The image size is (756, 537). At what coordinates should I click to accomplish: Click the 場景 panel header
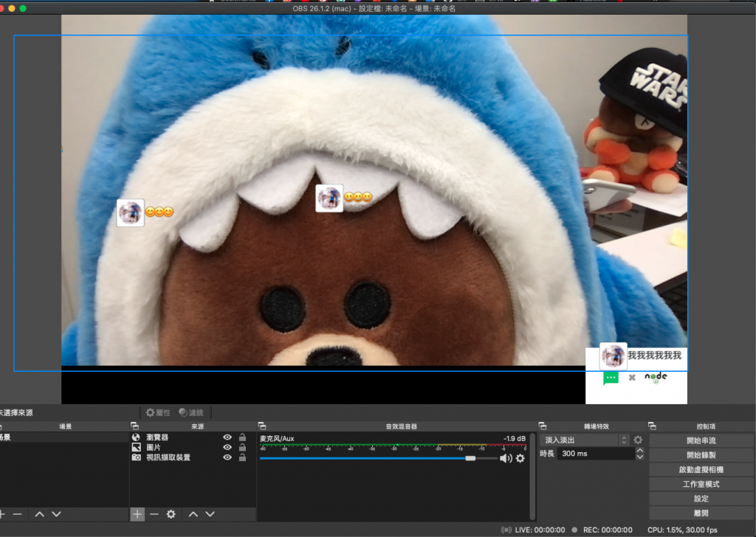[x=65, y=426]
